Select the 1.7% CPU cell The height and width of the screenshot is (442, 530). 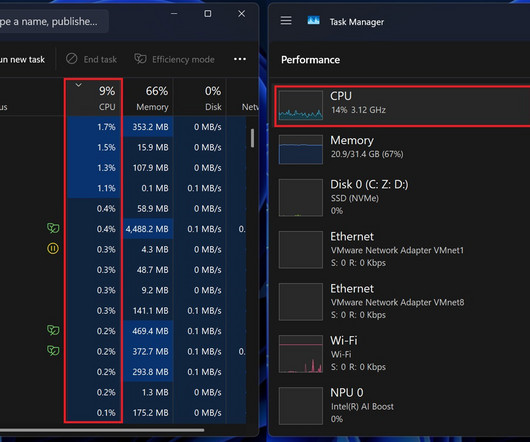coord(93,127)
